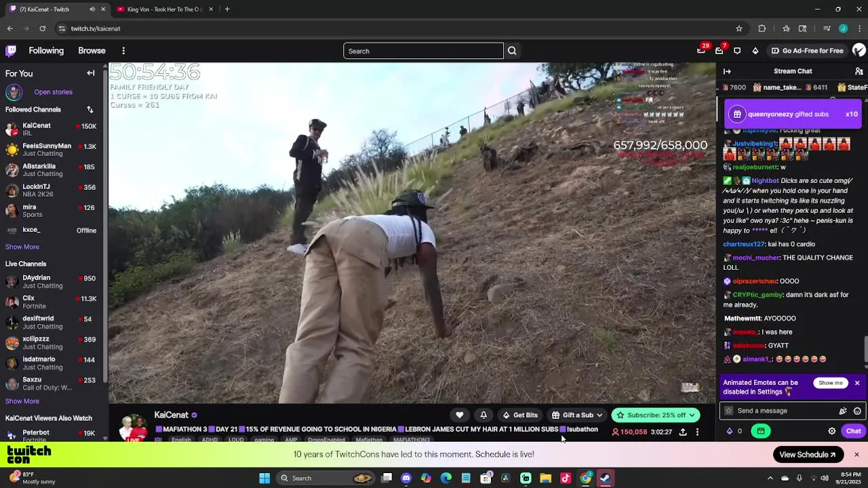Image resolution: width=868 pixels, height=488 pixels.
Task: Switch to the King Von YouTube tab
Action: tap(165, 9)
